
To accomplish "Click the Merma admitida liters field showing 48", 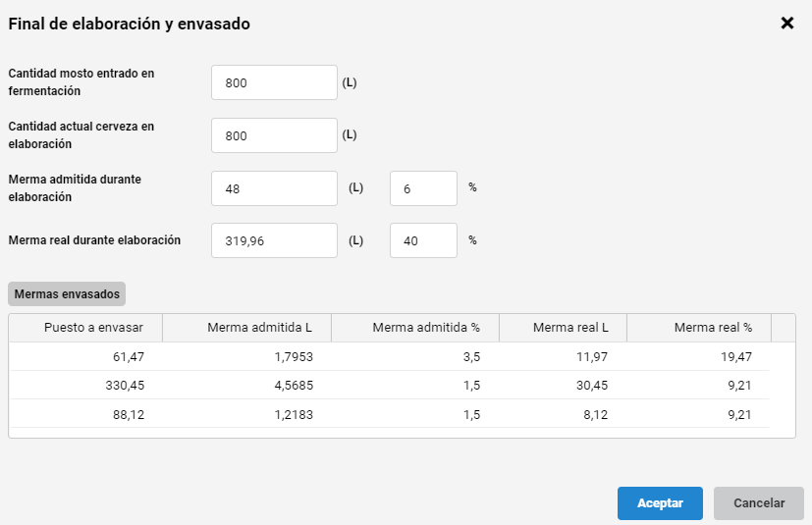I will 274,188.
